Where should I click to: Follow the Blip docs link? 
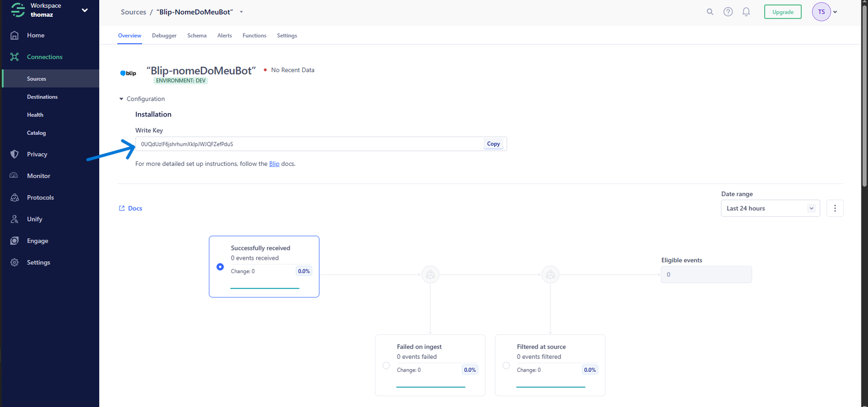point(275,164)
